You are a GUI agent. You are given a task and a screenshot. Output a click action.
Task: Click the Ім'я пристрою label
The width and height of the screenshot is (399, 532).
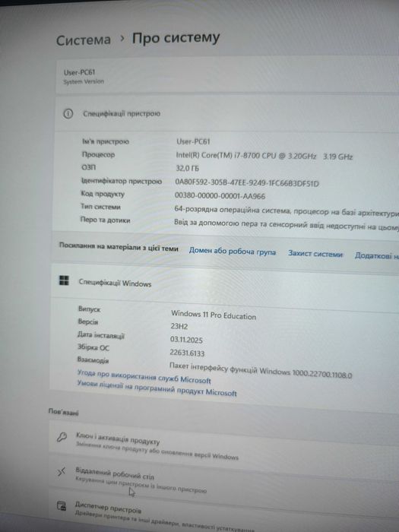click(x=106, y=141)
